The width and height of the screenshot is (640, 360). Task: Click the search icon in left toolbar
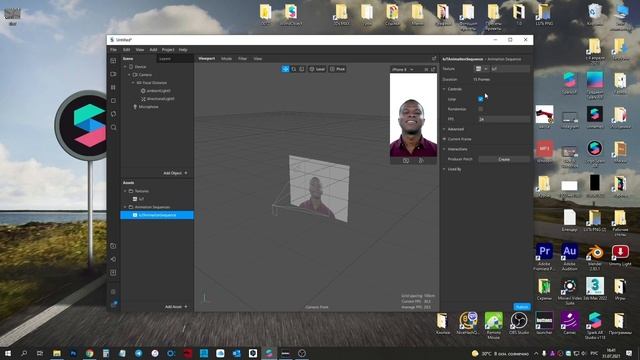tap(113, 127)
